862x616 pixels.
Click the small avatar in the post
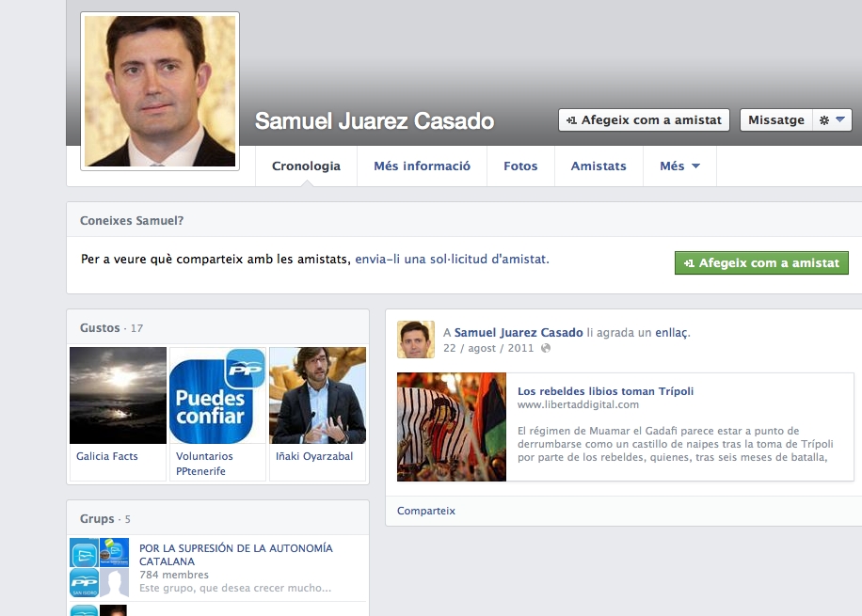point(415,340)
